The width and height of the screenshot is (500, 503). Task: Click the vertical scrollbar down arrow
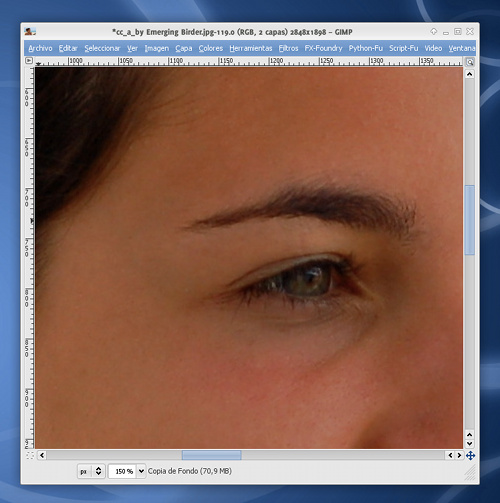(470, 443)
